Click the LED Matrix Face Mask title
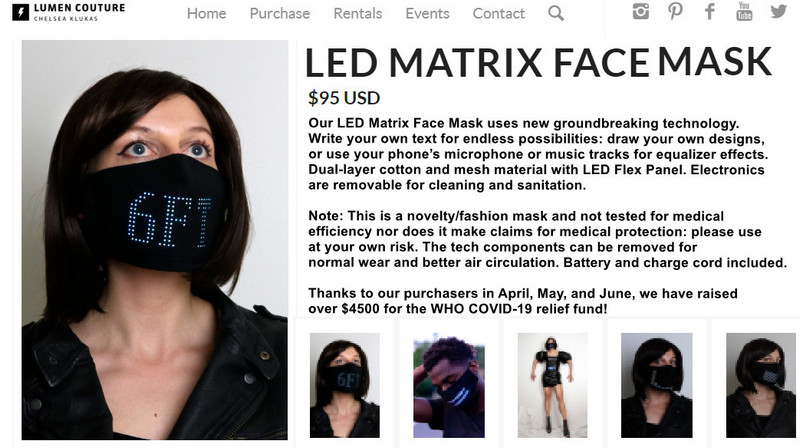 coord(538,62)
